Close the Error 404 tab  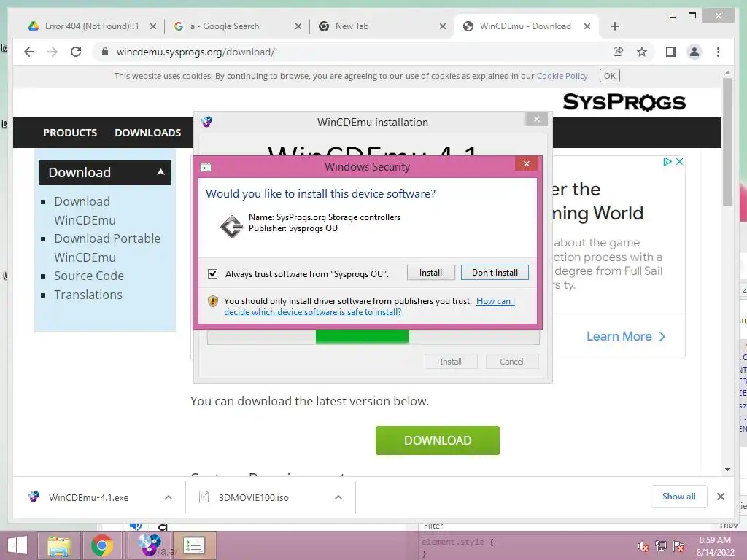pyautogui.click(x=153, y=26)
